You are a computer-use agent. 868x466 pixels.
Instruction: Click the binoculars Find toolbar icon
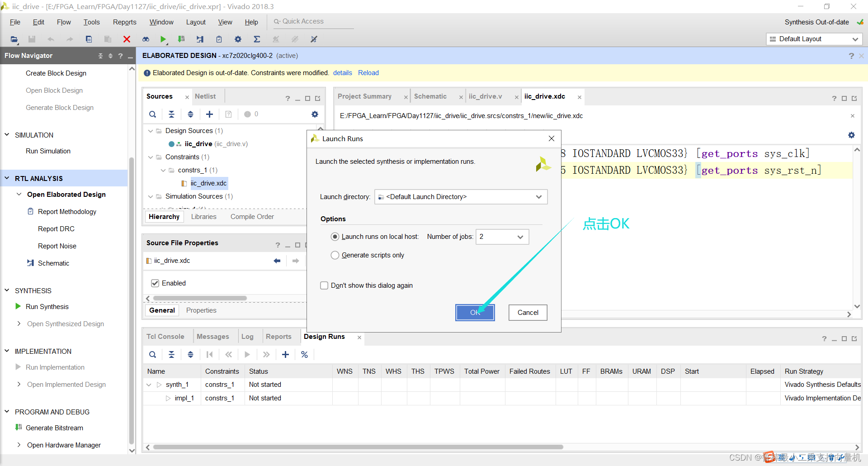click(x=146, y=39)
